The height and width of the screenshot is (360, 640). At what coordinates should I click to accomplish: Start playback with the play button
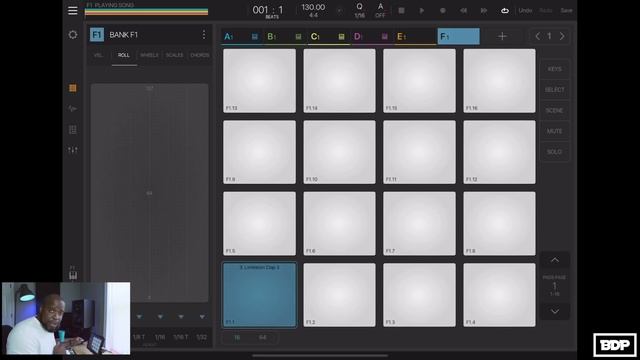click(422, 11)
